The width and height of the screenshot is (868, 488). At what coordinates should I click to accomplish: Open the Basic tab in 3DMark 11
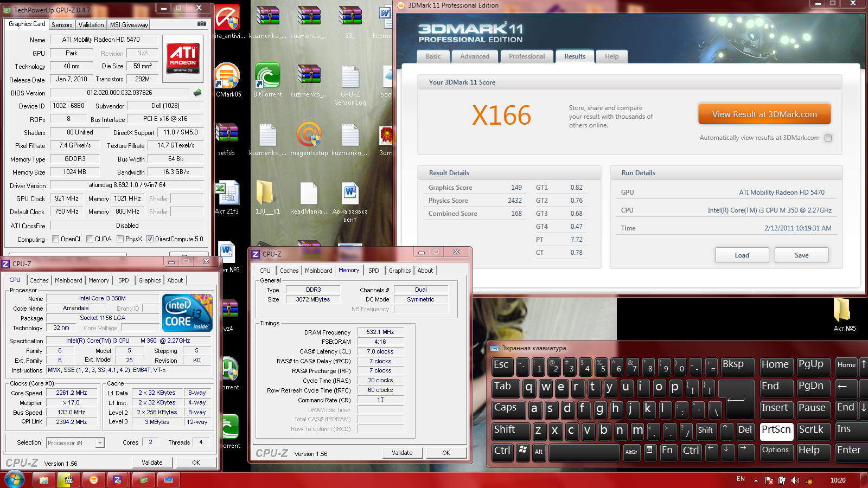[433, 56]
